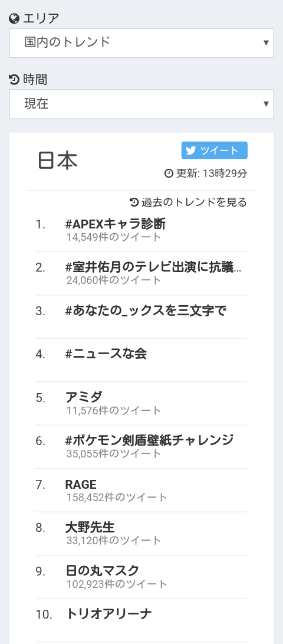Click the globe icon beside エリア
Screen dimensions: 283x644
click(x=14, y=18)
